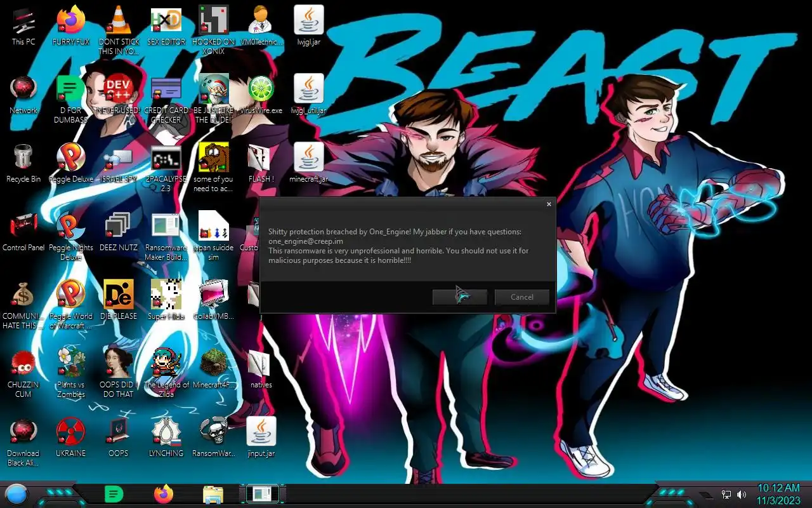This screenshot has height=508, width=812.
Task: Select the HOOKED ON XONIX shortcut
Action: (213, 30)
